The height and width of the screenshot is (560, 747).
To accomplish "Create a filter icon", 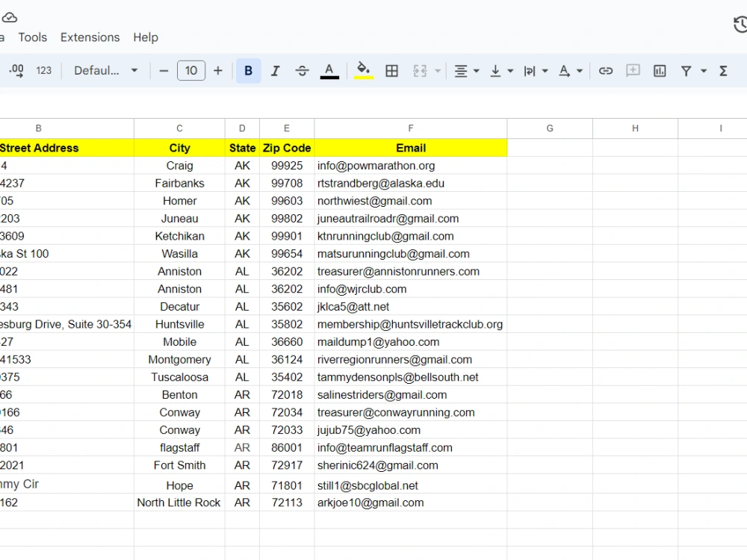I will pyautogui.click(x=686, y=71).
